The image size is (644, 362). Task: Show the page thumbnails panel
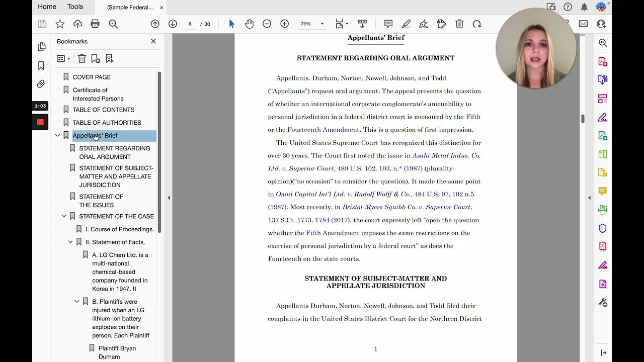click(x=41, y=47)
